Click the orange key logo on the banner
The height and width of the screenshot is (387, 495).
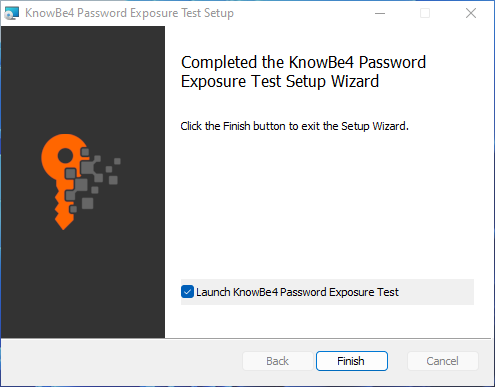pos(62,180)
